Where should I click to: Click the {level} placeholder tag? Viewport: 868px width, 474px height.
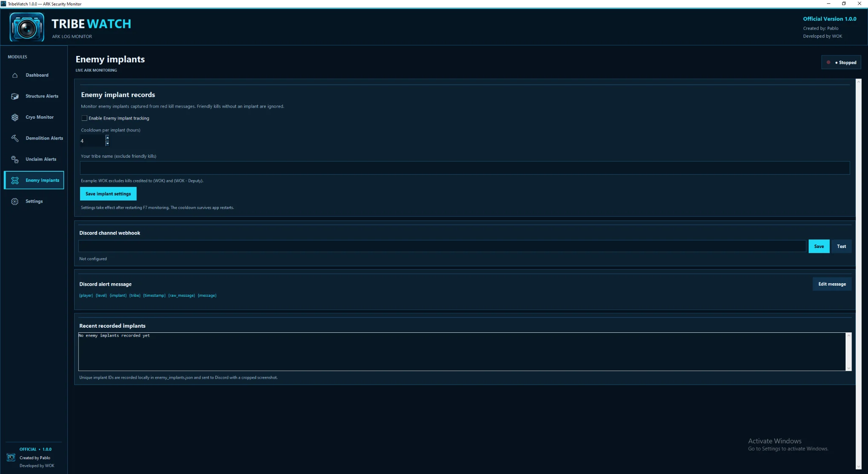click(101, 296)
